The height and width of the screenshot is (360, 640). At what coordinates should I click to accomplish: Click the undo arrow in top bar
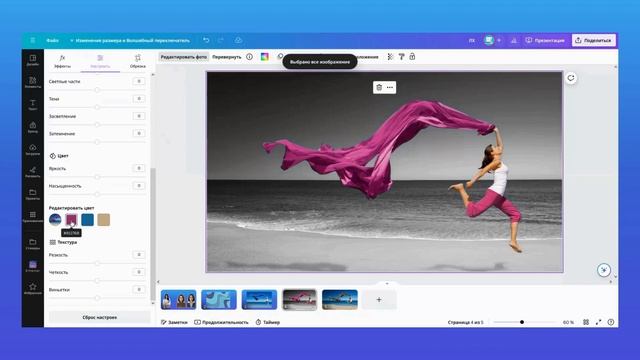pos(206,40)
